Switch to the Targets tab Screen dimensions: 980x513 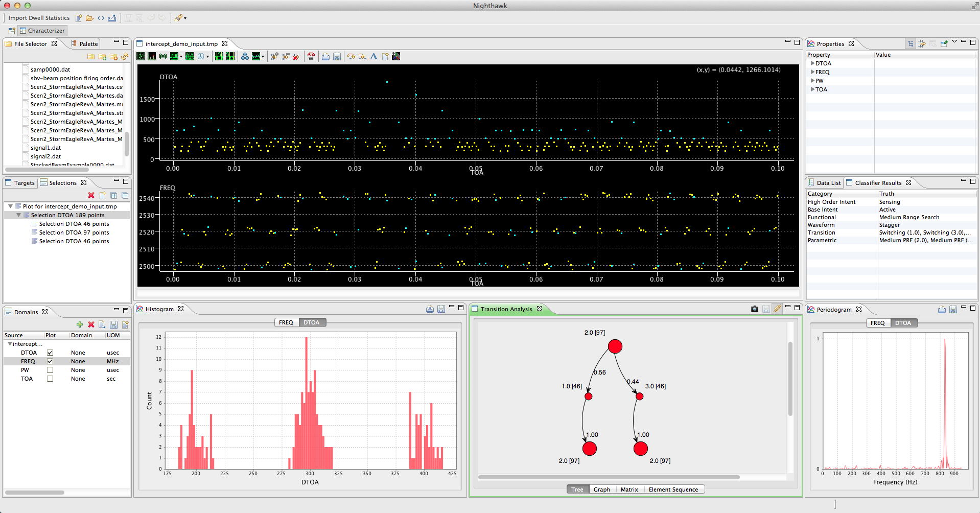pyautogui.click(x=24, y=183)
